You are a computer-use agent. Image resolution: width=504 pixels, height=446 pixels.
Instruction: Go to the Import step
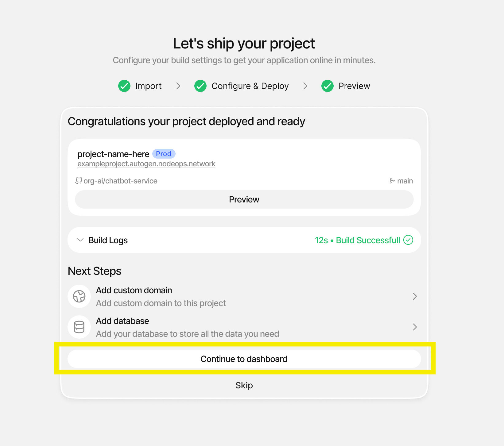[x=148, y=86]
